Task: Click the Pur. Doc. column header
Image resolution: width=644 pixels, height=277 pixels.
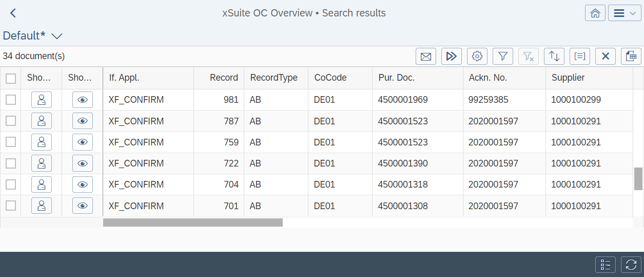Action: tap(396, 78)
